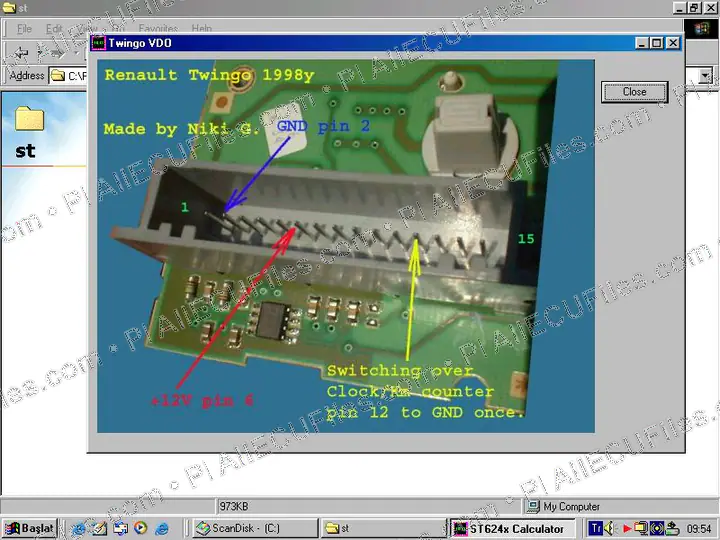Minimize the Twingo VDO window
The image size is (720, 540).
point(642,43)
